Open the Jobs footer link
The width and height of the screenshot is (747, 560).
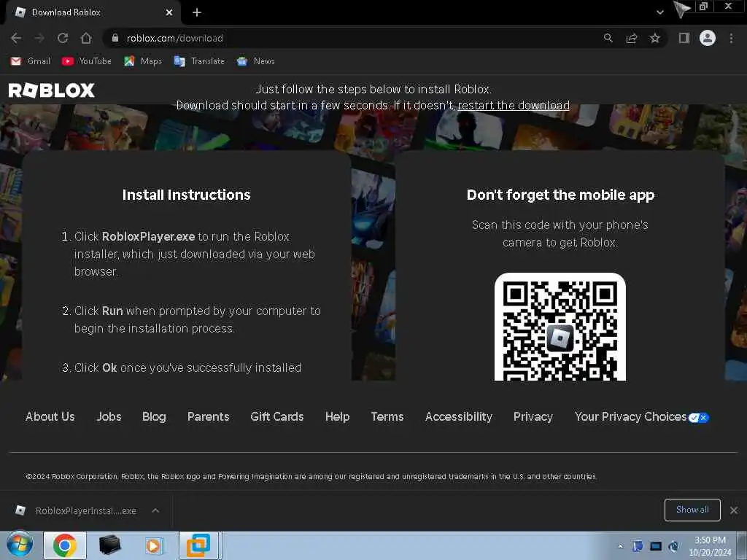(109, 416)
